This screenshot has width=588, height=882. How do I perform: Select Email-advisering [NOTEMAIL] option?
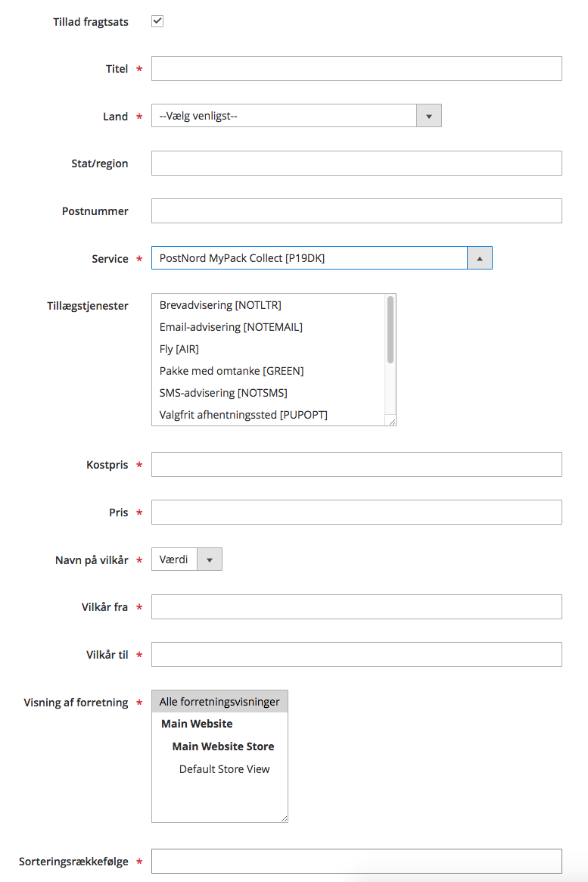point(231,327)
